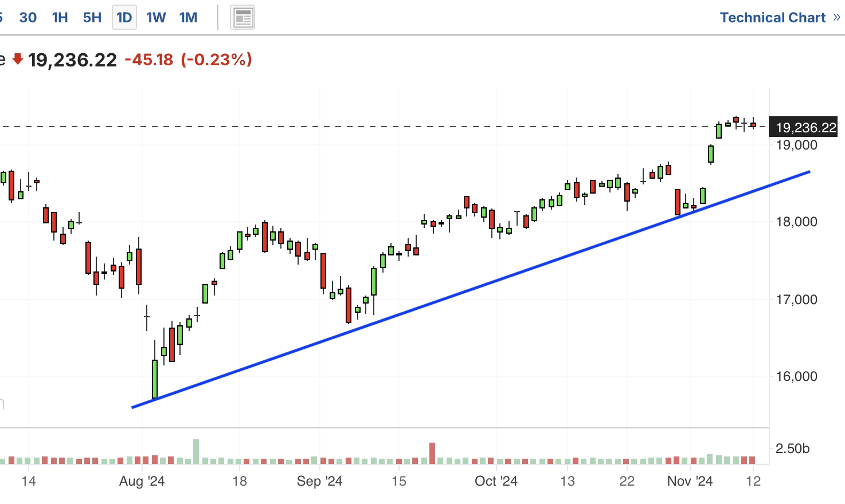
Task: Click the black 19,236.22 price axis tag
Action: point(803,127)
